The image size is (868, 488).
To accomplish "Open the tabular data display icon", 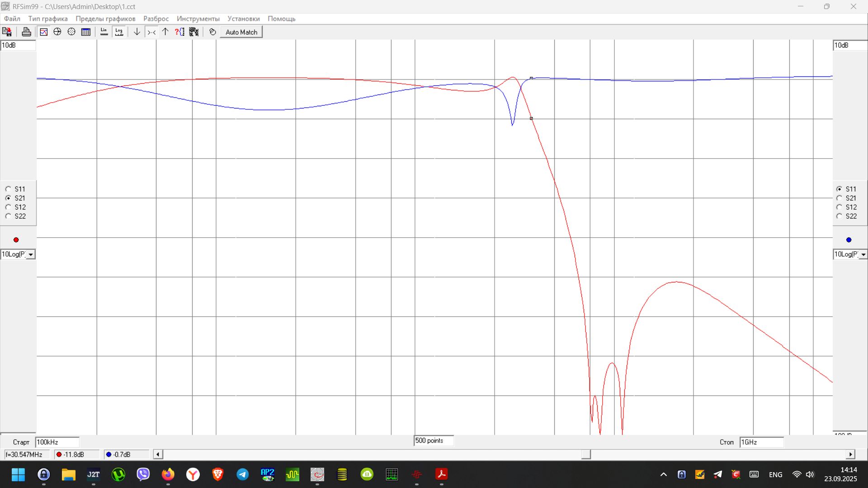I will click(86, 32).
